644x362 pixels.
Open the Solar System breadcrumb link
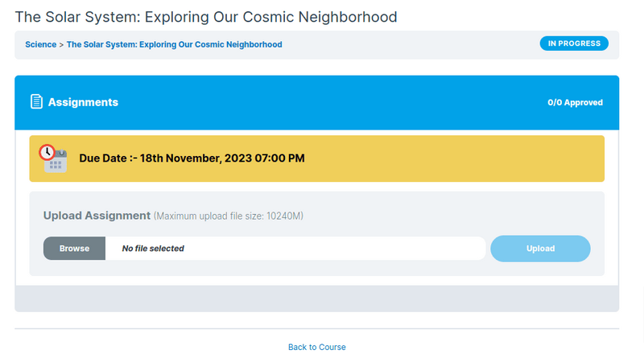[x=174, y=45]
